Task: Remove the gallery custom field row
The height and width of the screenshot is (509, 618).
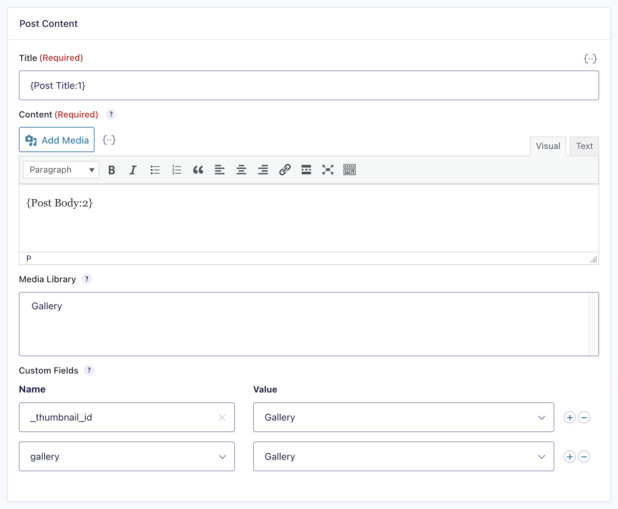Action: pyautogui.click(x=584, y=457)
